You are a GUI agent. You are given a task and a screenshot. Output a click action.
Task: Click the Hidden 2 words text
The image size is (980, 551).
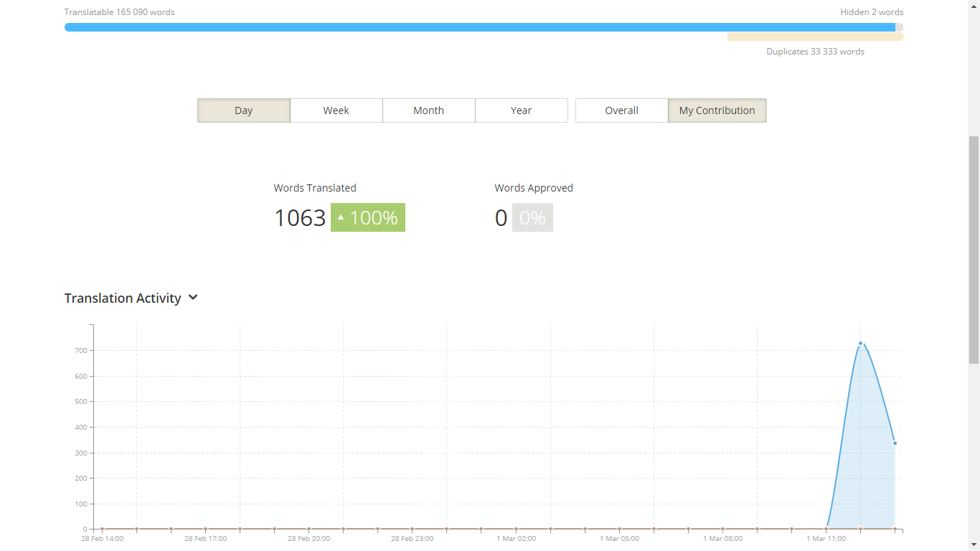coord(872,12)
